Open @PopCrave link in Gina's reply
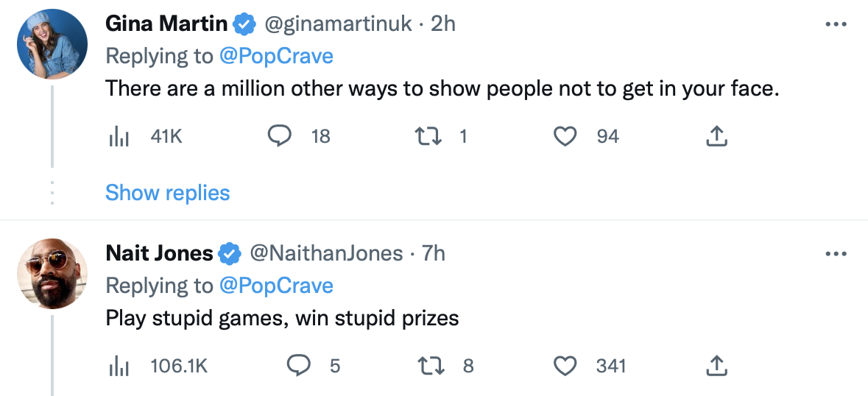The image size is (868, 396). tap(276, 56)
